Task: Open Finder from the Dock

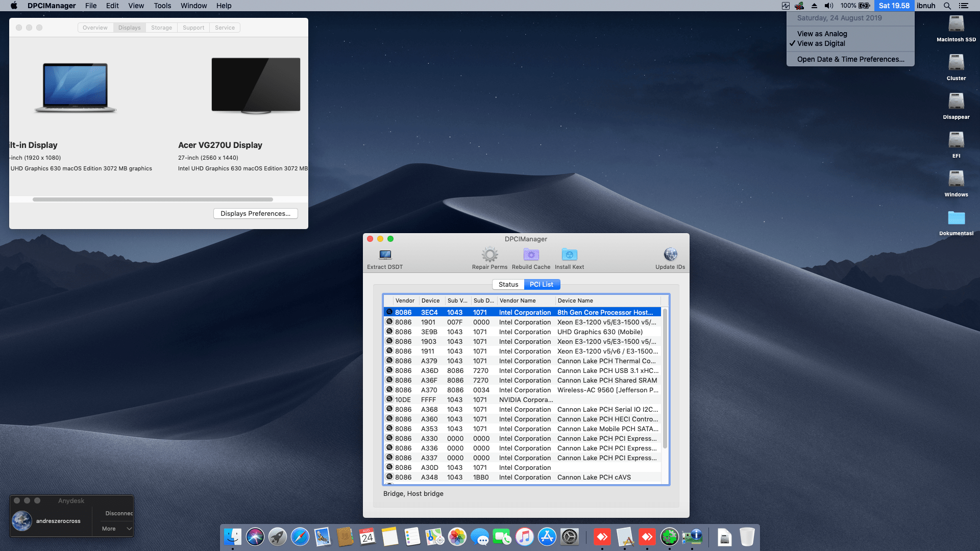Action: (233, 537)
